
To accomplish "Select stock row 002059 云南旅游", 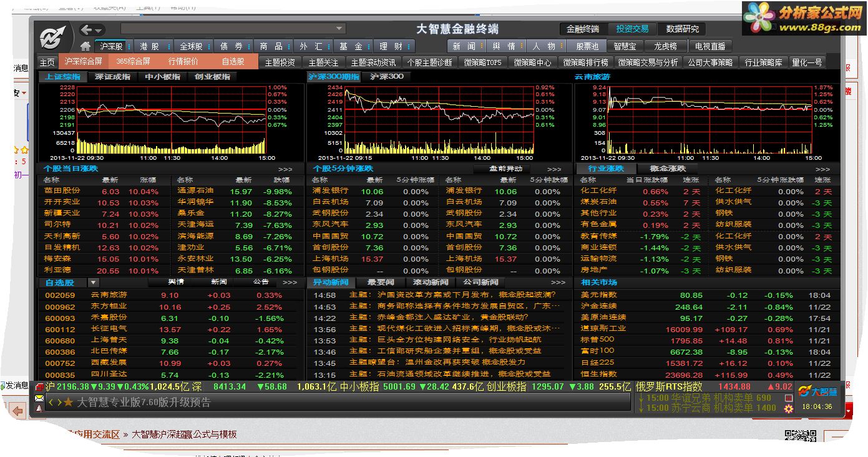I will 172,295.
